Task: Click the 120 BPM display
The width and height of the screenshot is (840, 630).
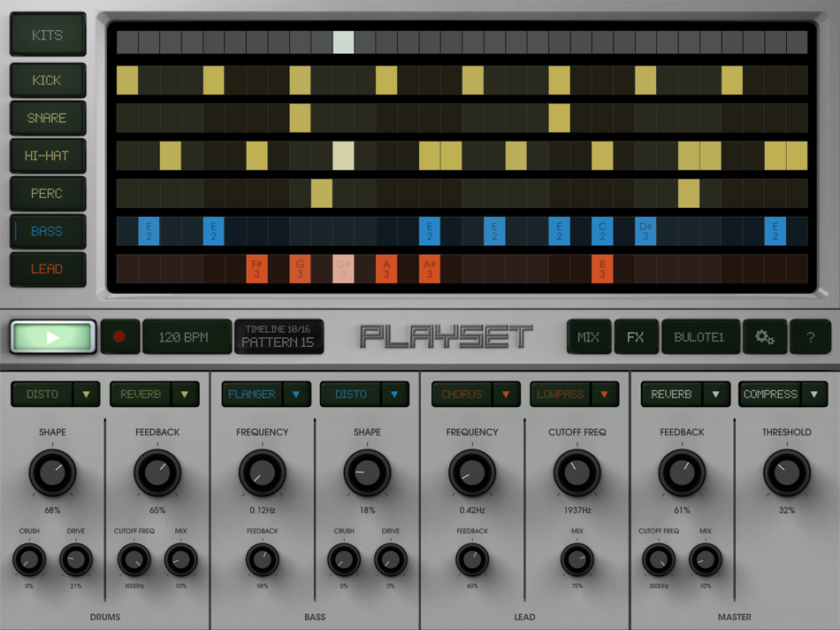Action: [187, 336]
